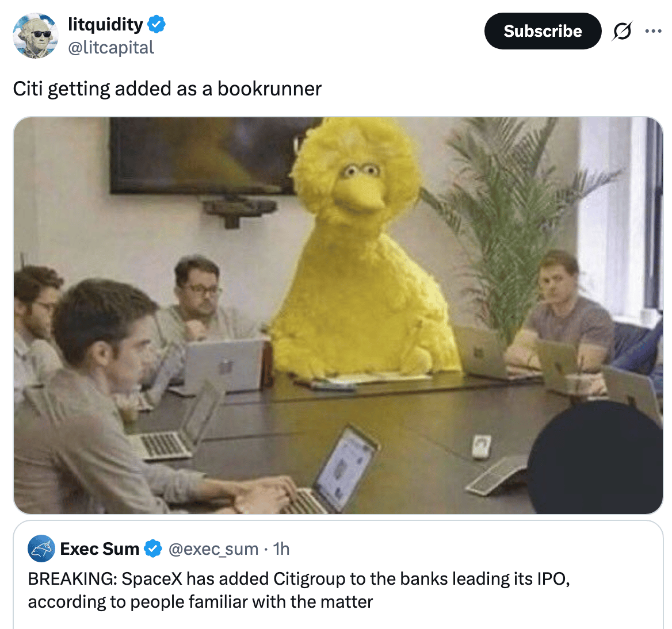Open litquidity's profile avatar
The image size is (672, 629).
click(x=35, y=36)
